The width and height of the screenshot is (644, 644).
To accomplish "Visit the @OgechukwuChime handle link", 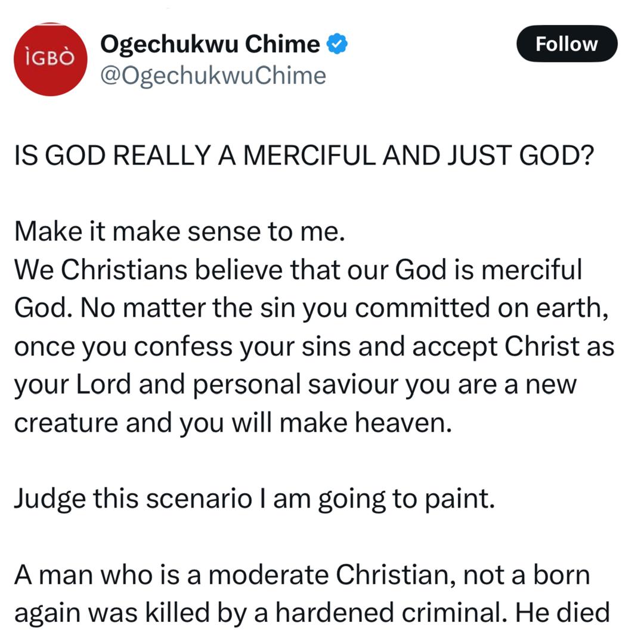I will point(213,76).
